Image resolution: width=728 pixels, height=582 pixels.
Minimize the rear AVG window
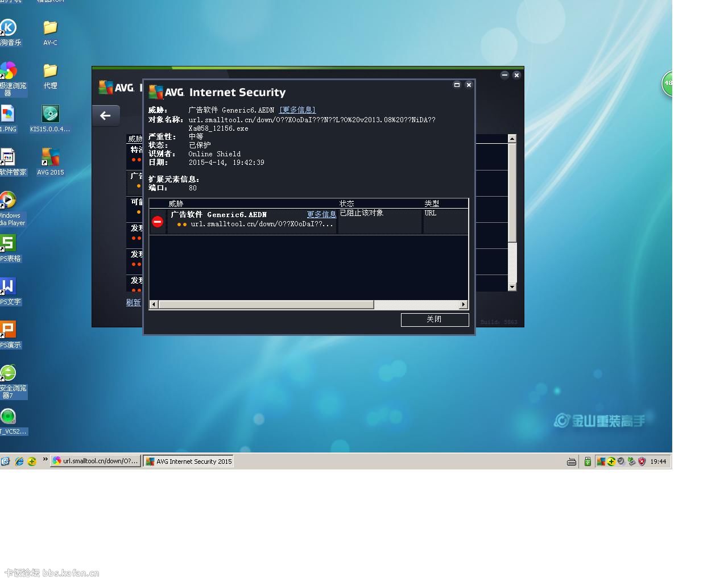[504, 75]
